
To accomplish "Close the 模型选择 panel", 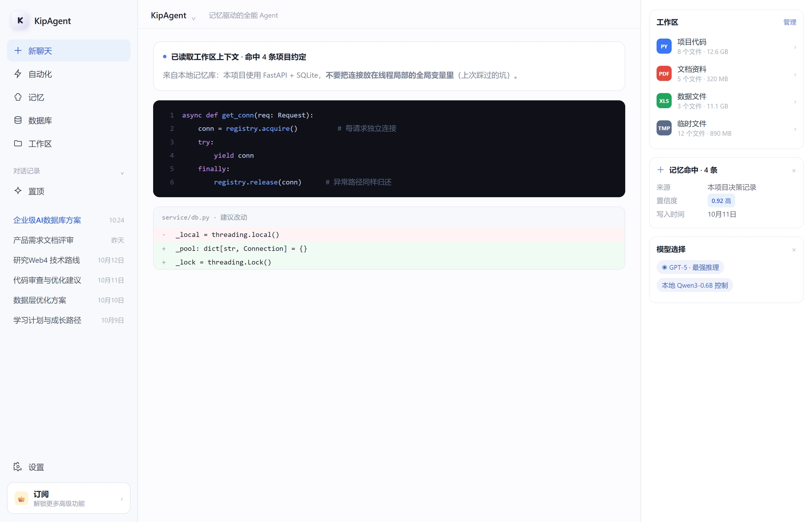I will pyautogui.click(x=793, y=250).
